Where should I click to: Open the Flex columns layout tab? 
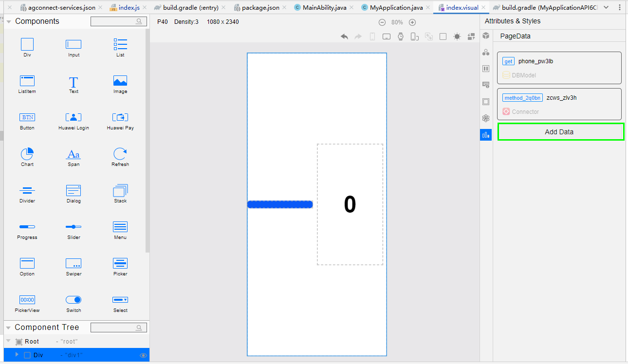[x=486, y=69]
